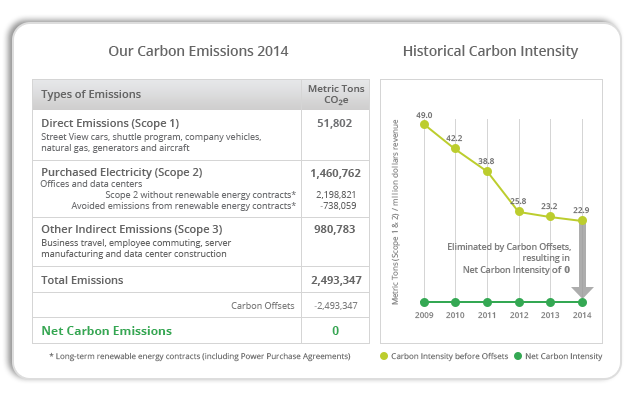Click the green net emissions value 0

click(335, 331)
